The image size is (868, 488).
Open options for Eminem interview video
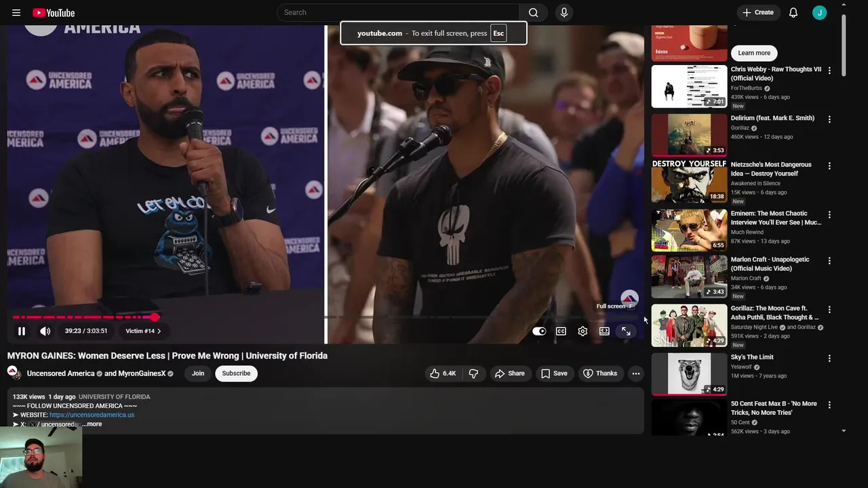(x=829, y=215)
